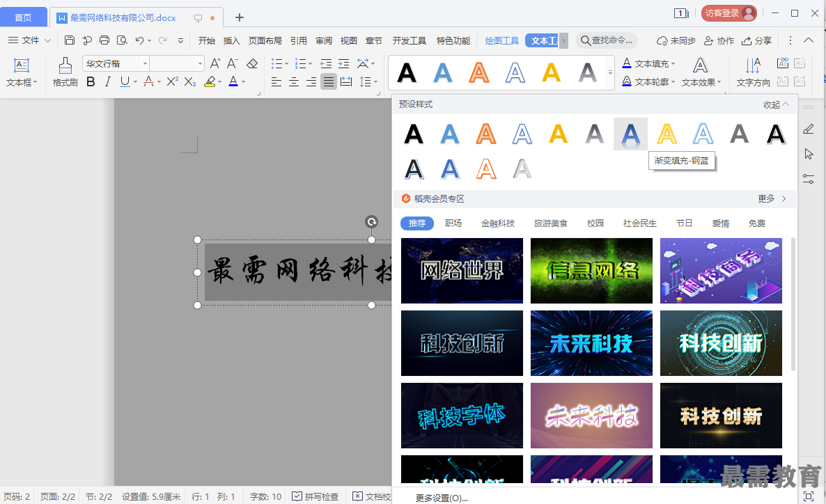This screenshot has height=504, width=826.
Task: Open the 绘图工具 ribbon tab
Action: point(502,40)
